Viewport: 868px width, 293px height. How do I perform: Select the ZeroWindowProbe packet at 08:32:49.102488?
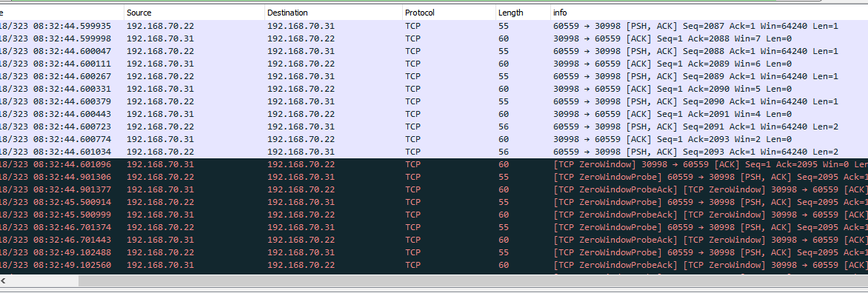coord(434,252)
